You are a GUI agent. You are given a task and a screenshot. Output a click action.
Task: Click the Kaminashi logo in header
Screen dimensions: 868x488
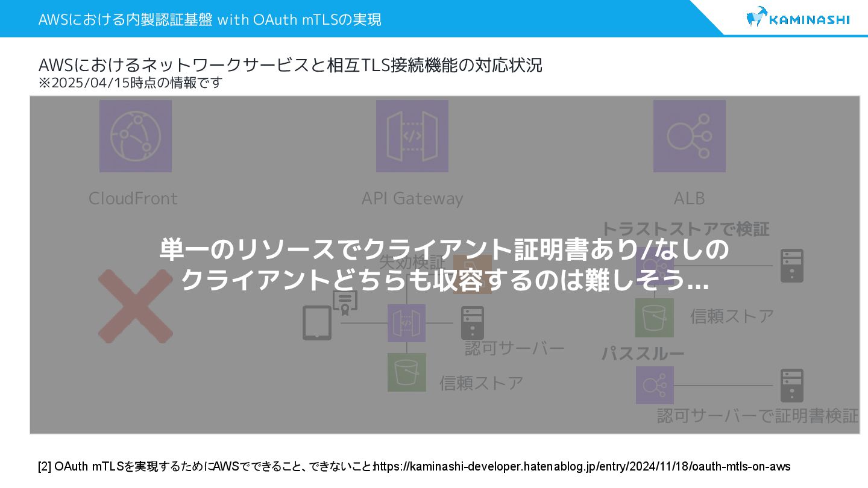tap(797, 18)
